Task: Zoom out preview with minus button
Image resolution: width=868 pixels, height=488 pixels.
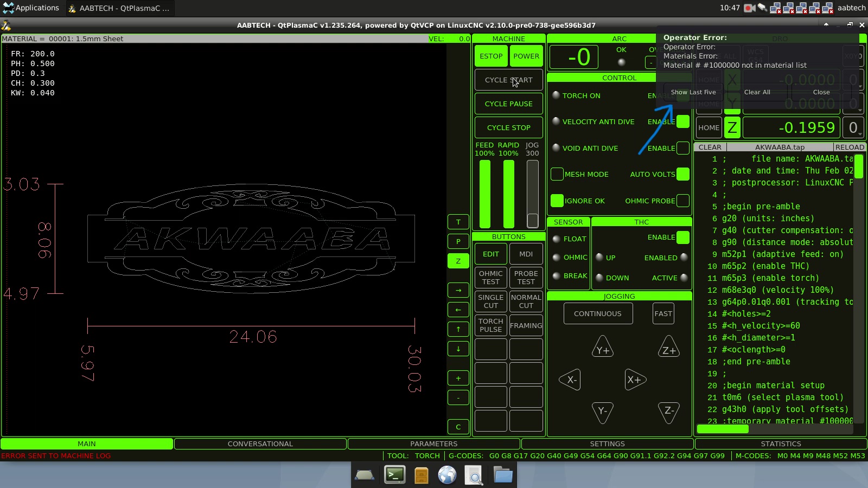Action: [x=458, y=397]
